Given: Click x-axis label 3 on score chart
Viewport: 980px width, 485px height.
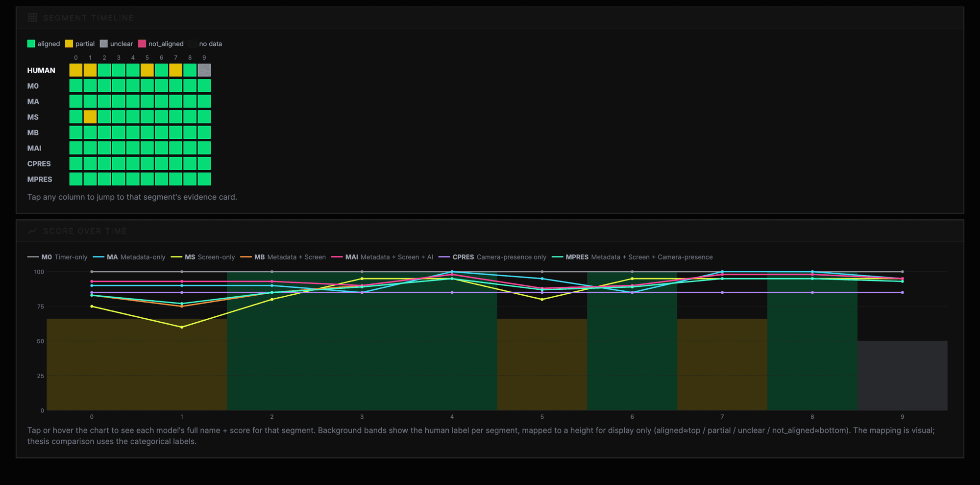Looking at the screenshot, I should click(362, 417).
